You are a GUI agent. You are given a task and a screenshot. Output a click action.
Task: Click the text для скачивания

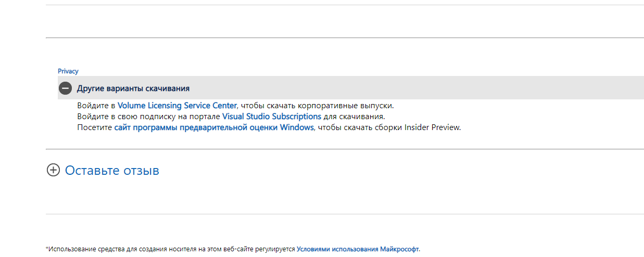click(x=354, y=116)
